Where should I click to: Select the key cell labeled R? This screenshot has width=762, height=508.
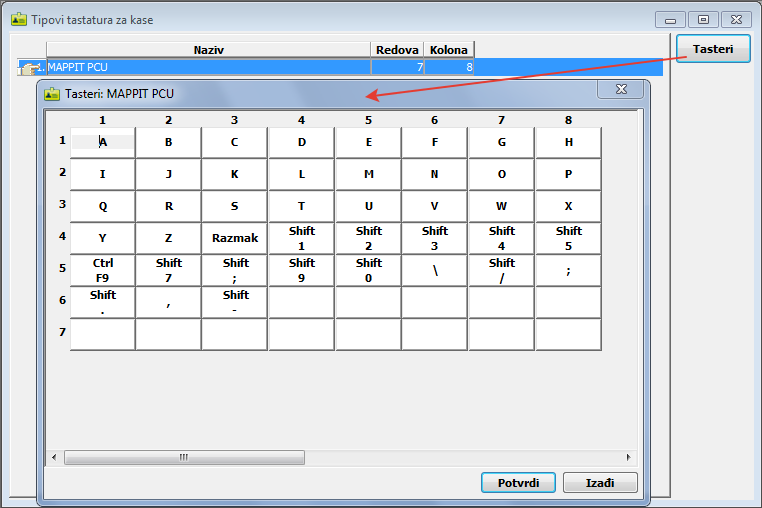point(168,206)
